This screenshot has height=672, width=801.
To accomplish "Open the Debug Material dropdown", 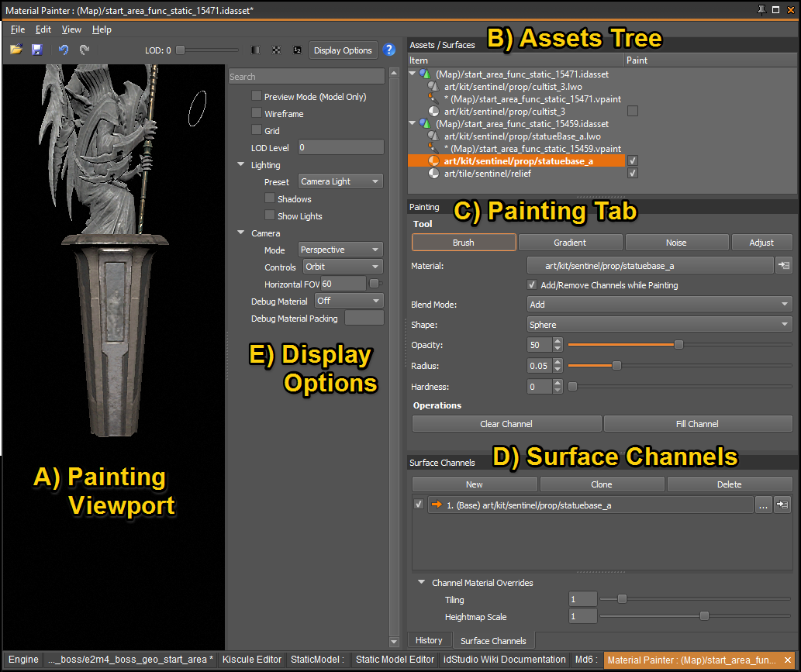I will tap(349, 301).
